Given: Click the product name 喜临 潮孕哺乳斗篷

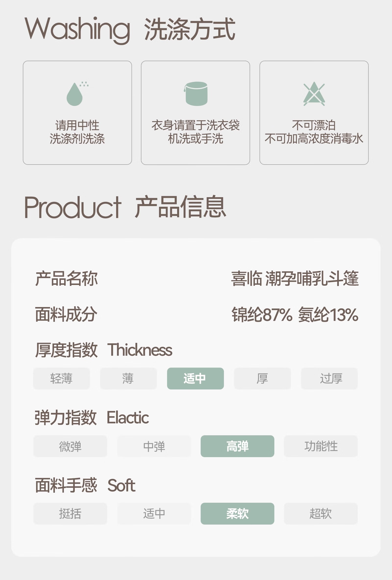Looking at the screenshot, I should [x=295, y=278].
